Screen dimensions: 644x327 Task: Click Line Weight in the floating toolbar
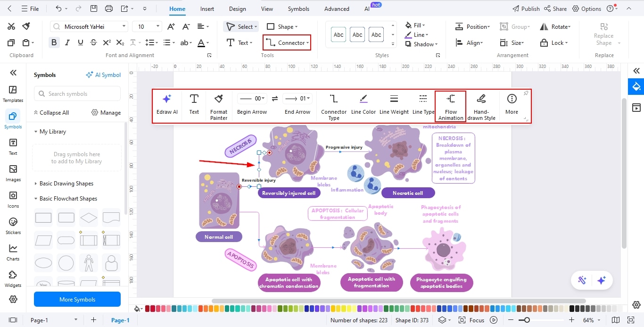[x=394, y=104]
